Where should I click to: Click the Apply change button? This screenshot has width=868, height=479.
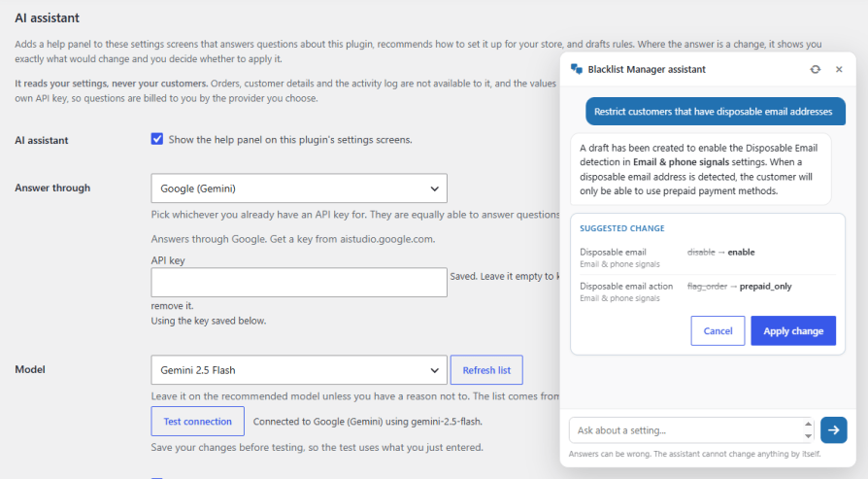(793, 330)
